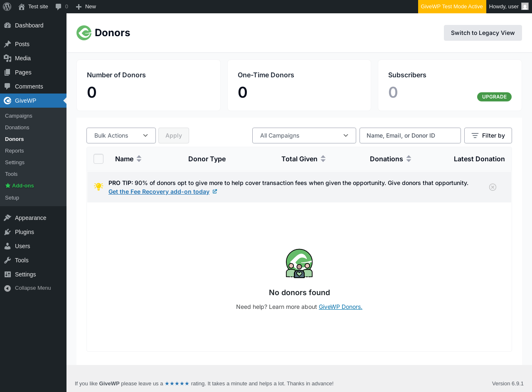
Task: Click the Tools wrench icon
Action: (7, 260)
